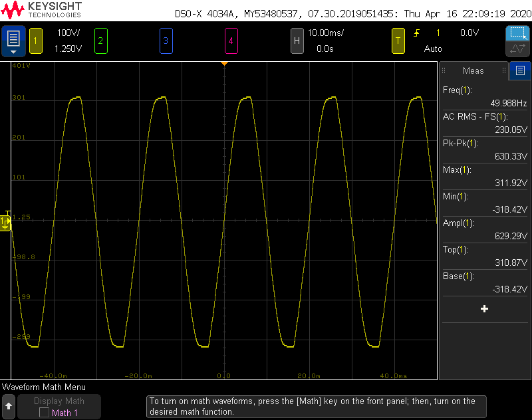Image resolution: width=532 pixels, height=420 pixels.
Task: Open horizontal timebase H button
Action: point(297,41)
